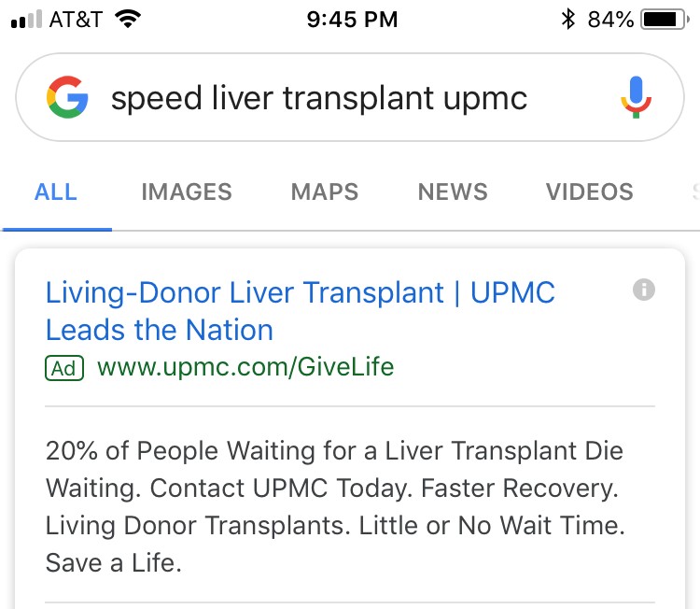The width and height of the screenshot is (700, 609).
Task: Tap the 9:45 PM clock
Action: click(352, 20)
